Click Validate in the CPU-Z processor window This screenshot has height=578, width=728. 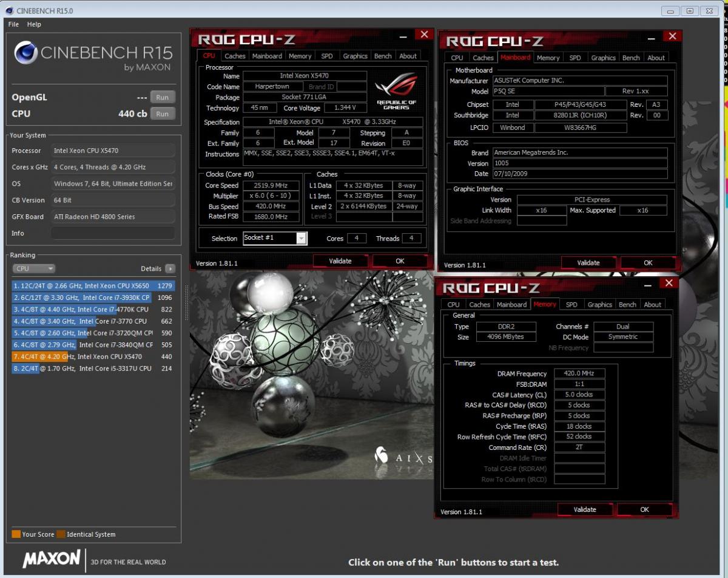pyautogui.click(x=340, y=261)
